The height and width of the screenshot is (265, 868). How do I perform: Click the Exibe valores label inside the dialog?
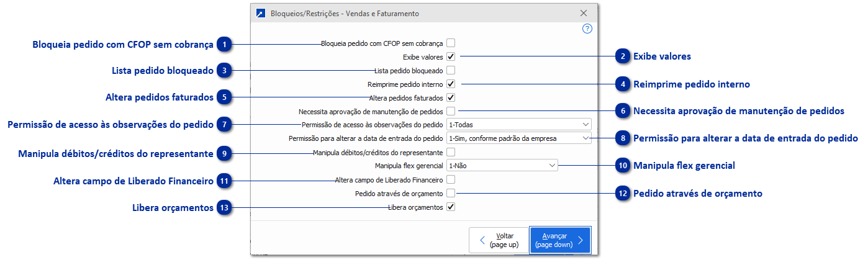pos(423,57)
